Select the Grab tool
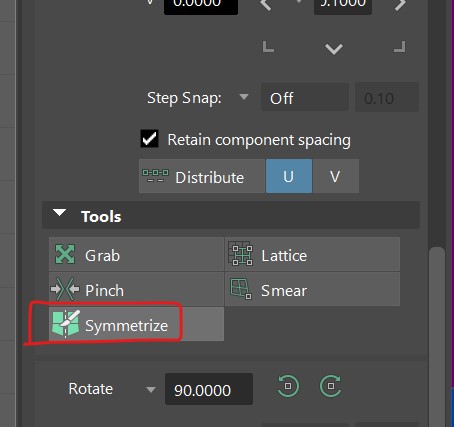This screenshot has height=427, width=454. 136,254
